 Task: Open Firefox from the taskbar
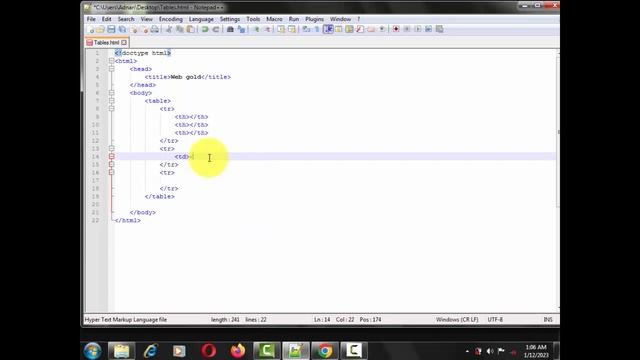[x=238, y=351]
